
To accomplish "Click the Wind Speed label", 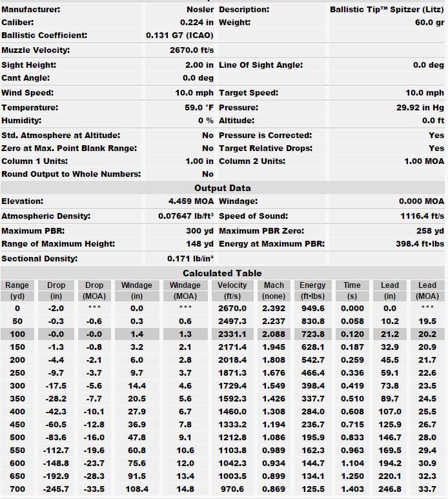I will 27,93.
